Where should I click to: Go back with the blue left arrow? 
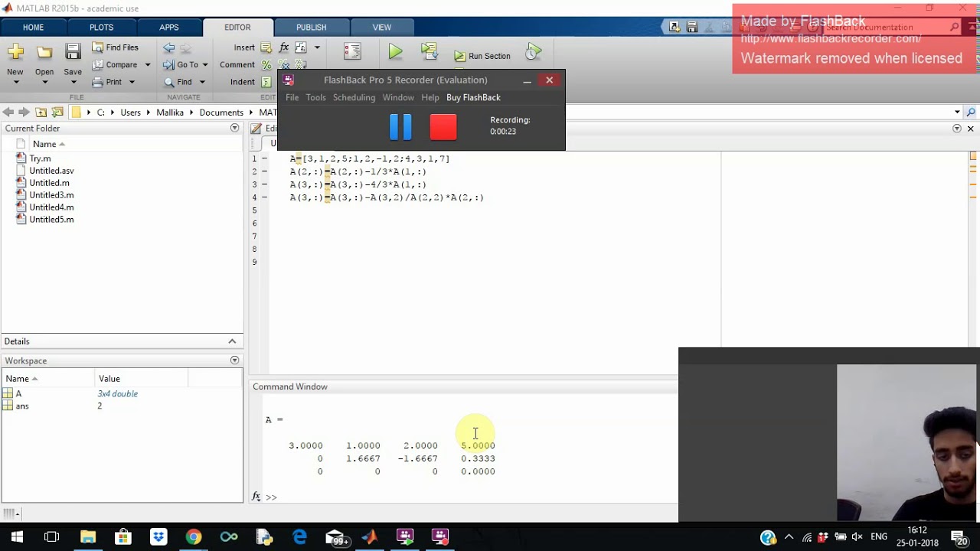pos(168,47)
